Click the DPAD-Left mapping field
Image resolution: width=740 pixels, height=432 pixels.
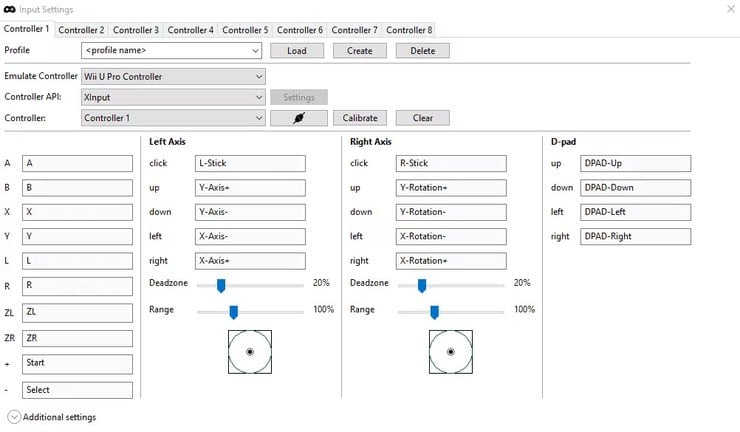click(636, 212)
